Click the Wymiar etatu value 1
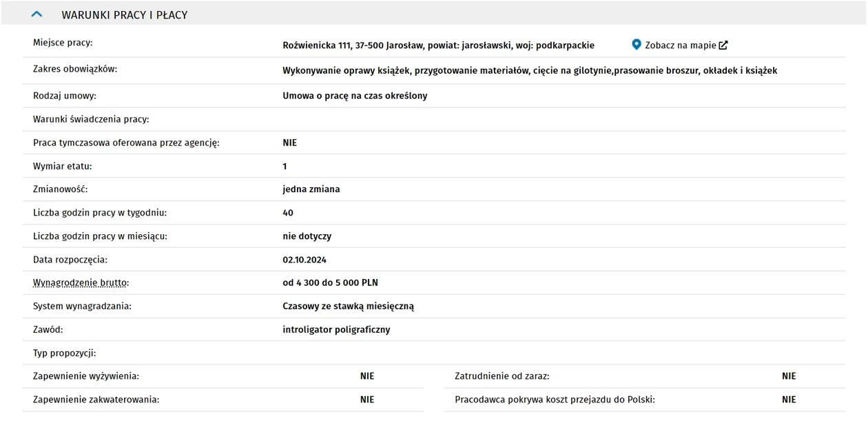This screenshot has height=425, width=868. coord(285,166)
